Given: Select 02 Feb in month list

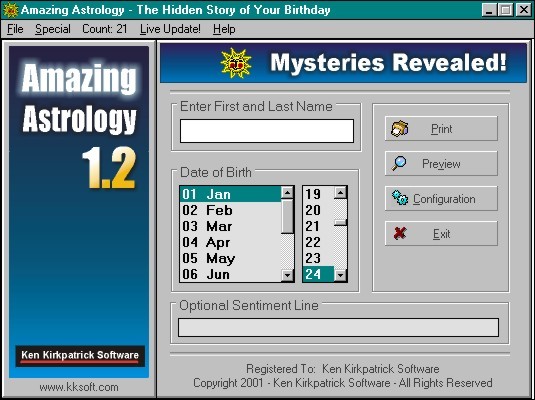Looking at the screenshot, I should pos(230,210).
